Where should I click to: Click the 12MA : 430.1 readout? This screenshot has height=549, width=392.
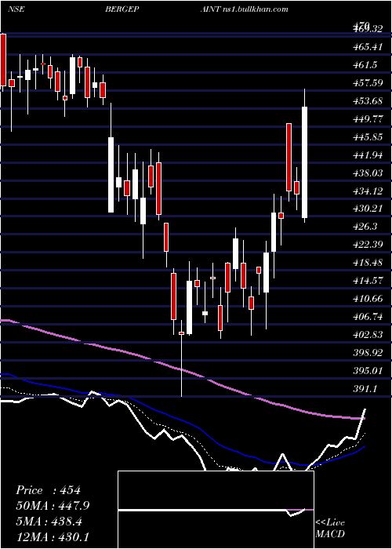53,537
